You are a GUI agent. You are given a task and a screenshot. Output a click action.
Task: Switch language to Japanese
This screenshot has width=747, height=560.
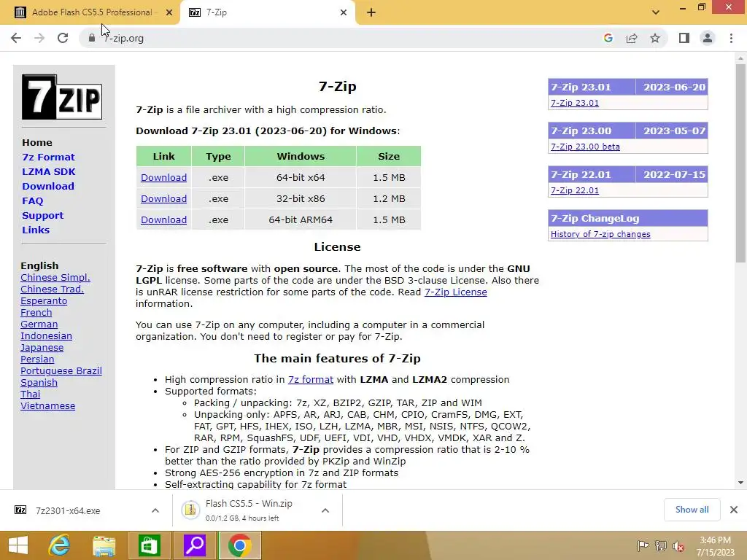42,348
